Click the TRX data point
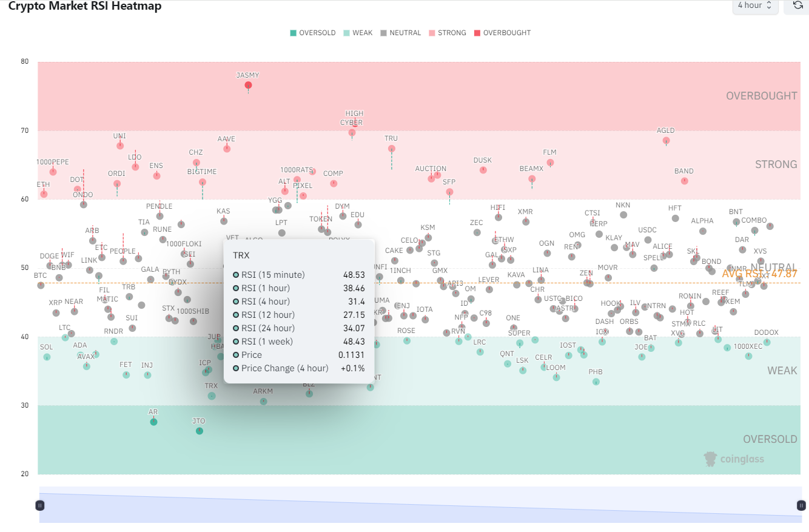The width and height of the screenshot is (809, 532). (x=212, y=396)
